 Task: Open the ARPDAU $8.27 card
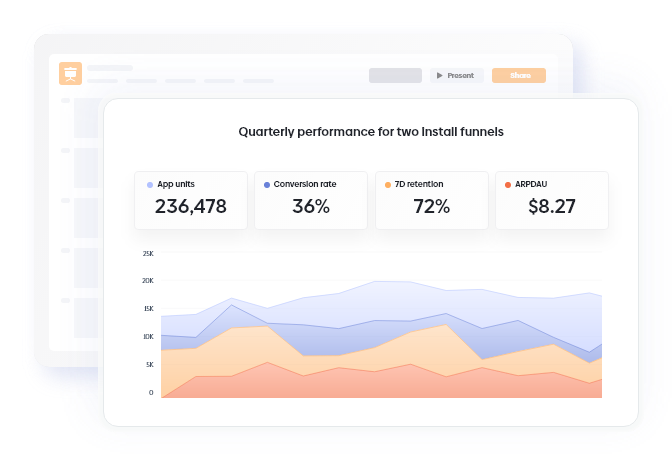point(552,200)
